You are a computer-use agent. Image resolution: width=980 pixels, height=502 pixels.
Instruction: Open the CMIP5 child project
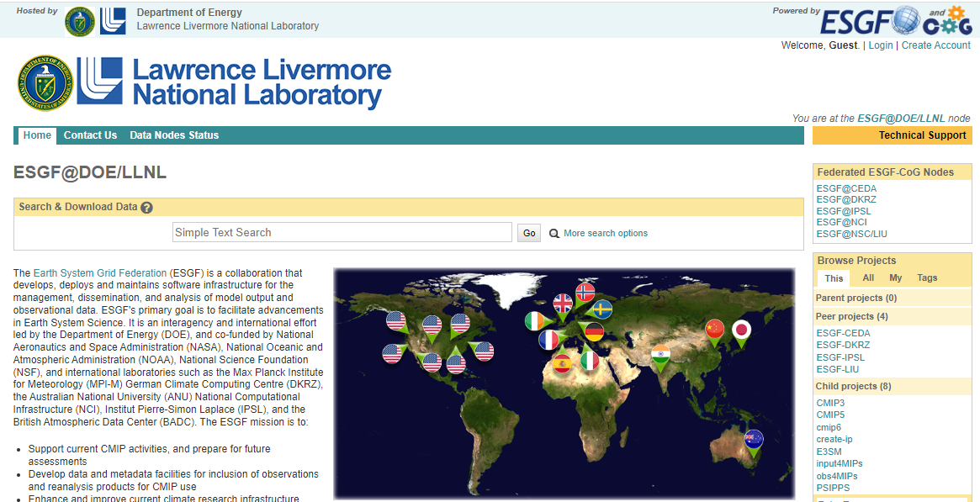tap(830, 415)
